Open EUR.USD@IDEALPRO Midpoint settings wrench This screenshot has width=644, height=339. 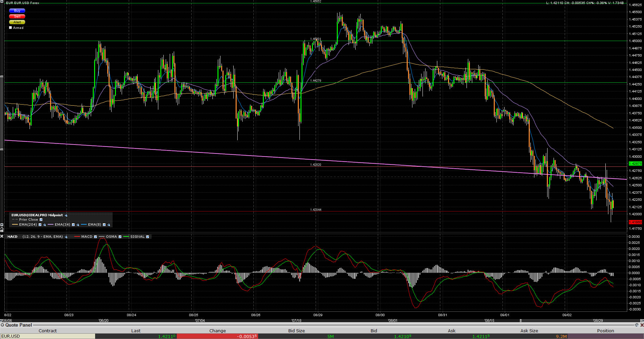[66, 215]
